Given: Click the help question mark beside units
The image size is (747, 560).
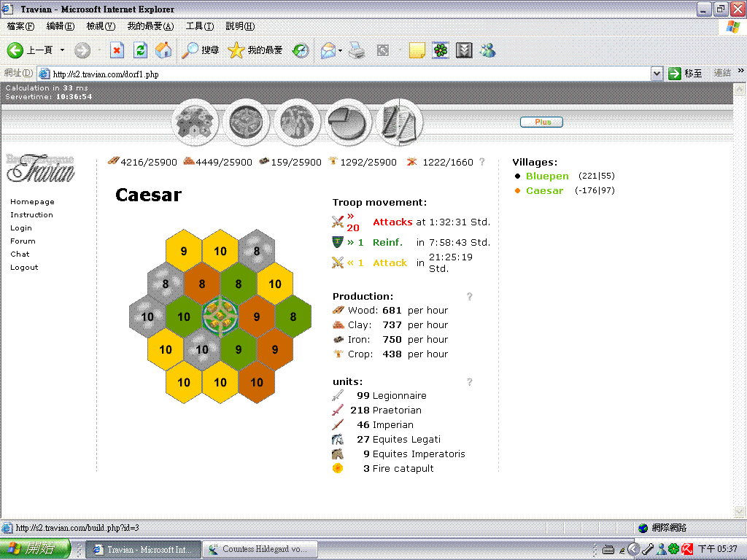Looking at the screenshot, I should 469,382.
